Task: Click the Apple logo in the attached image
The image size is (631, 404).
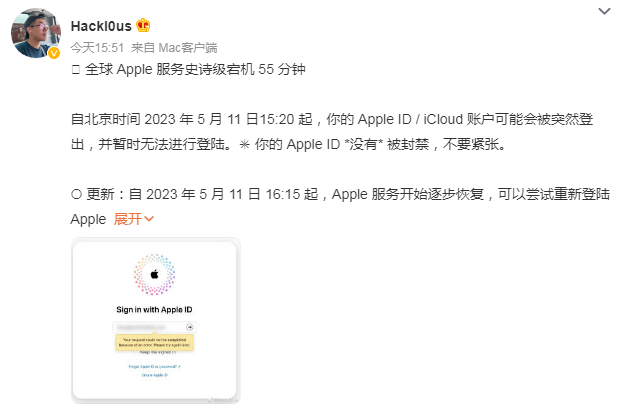Action: [x=155, y=275]
